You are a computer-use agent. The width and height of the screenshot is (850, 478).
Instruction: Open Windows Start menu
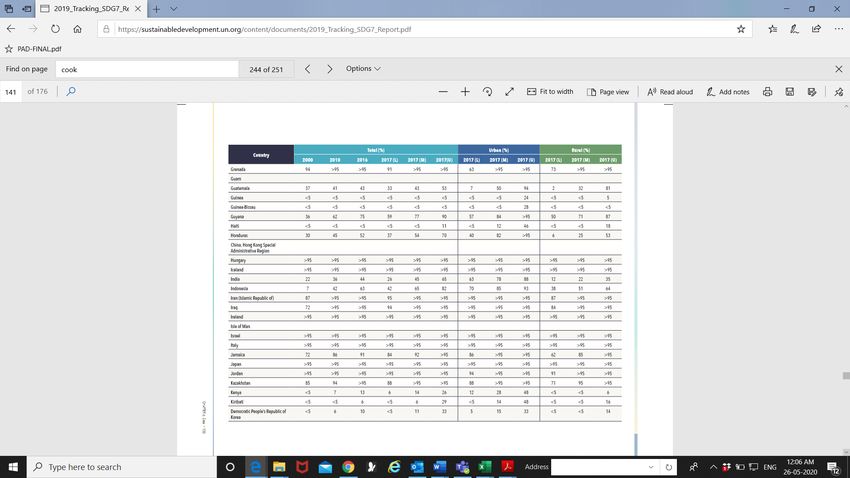(13, 467)
